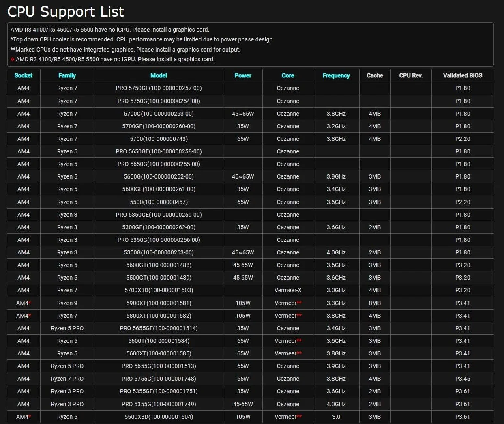
Task: Click the Validated BIOS column header
Action: pos(463,75)
